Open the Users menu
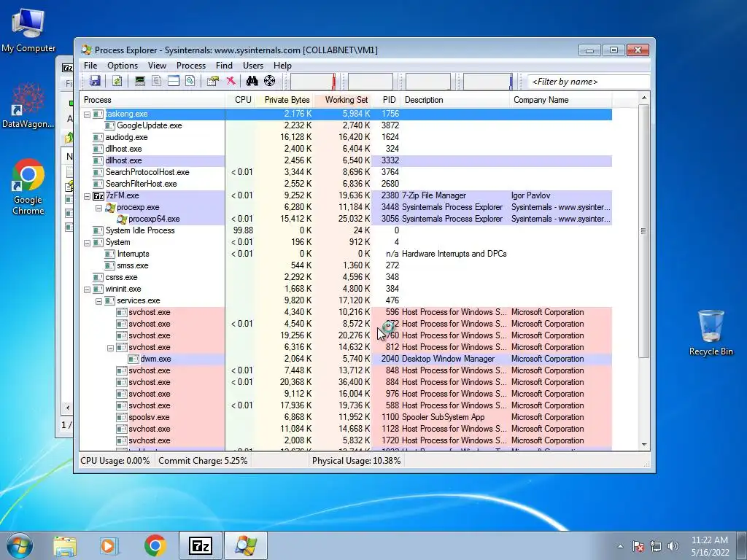The height and width of the screenshot is (560, 747). coord(253,66)
